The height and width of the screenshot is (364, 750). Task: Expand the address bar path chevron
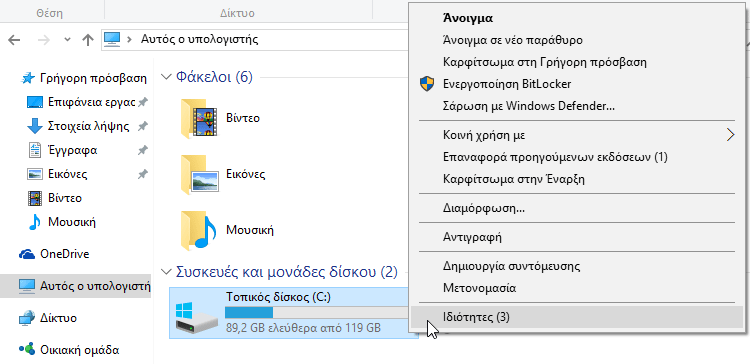pos(129,39)
